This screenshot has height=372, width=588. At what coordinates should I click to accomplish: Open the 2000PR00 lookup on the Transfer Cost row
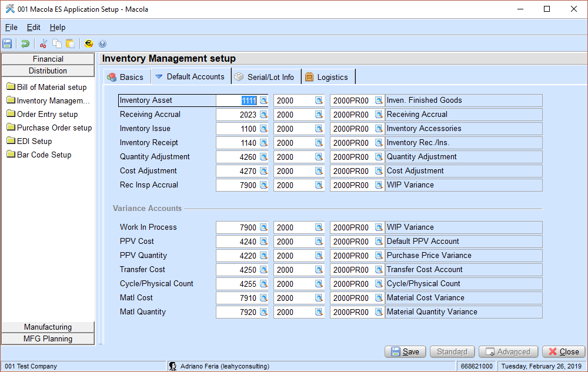379,270
